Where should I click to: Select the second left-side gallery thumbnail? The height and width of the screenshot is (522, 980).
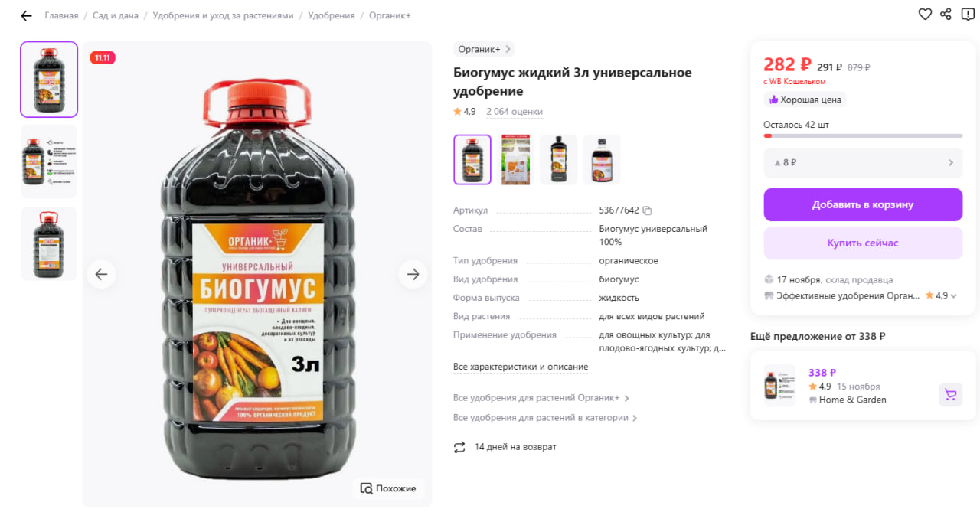[x=49, y=161]
